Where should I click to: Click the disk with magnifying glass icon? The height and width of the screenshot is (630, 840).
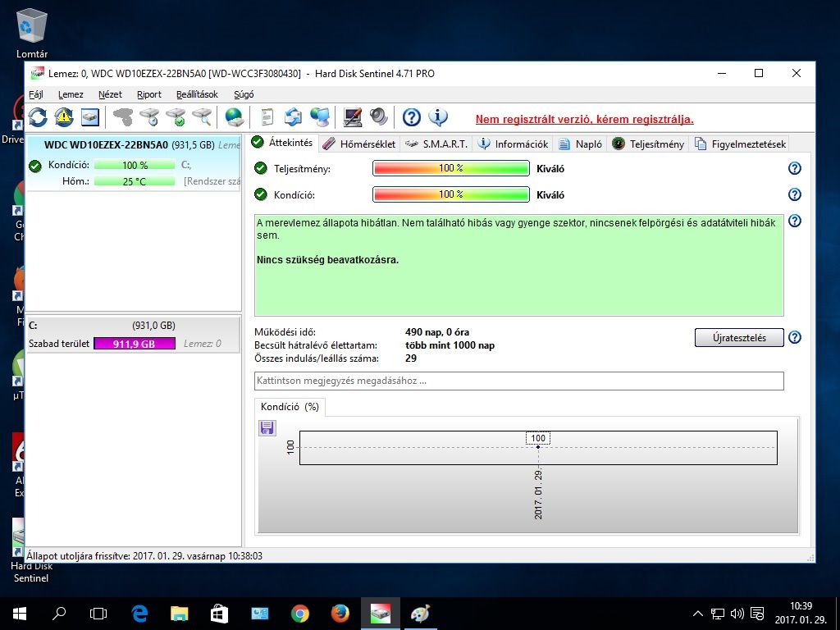tap(203, 116)
